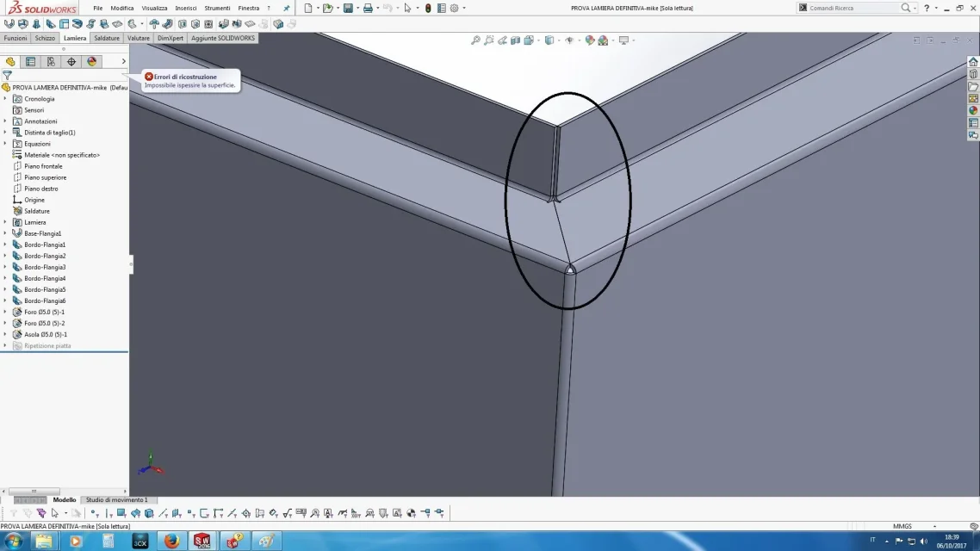
Task: Open the DisplayManager color ball tab
Action: pos(92,61)
